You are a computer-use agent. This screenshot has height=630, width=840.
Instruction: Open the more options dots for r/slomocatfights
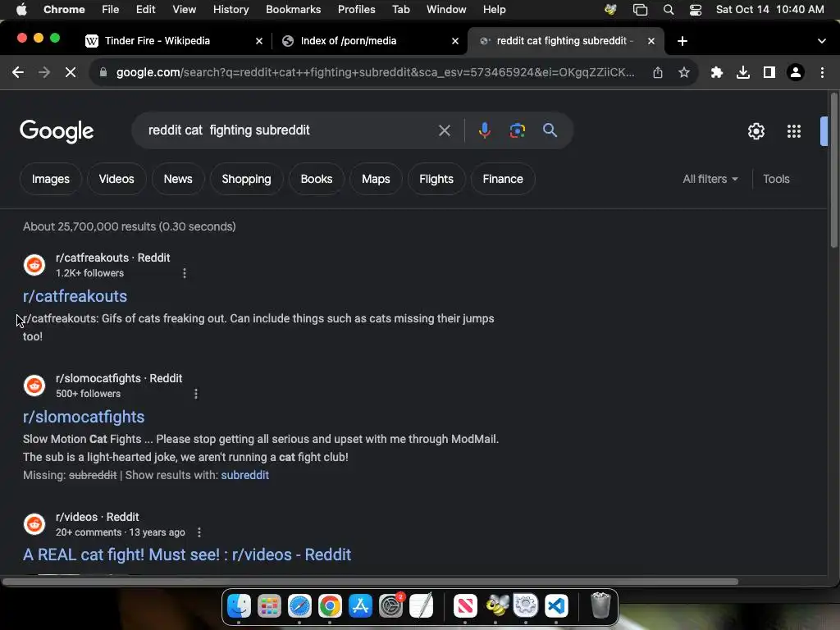pos(195,394)
